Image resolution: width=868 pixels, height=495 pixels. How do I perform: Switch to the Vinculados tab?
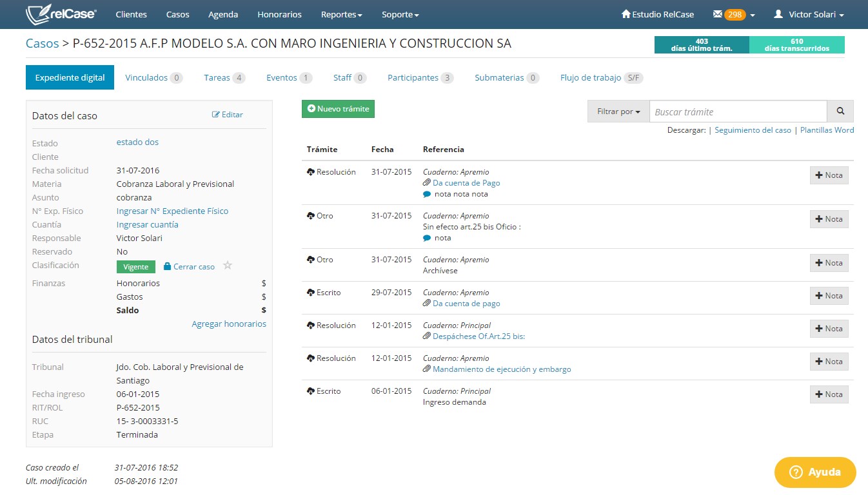point(153,77)
